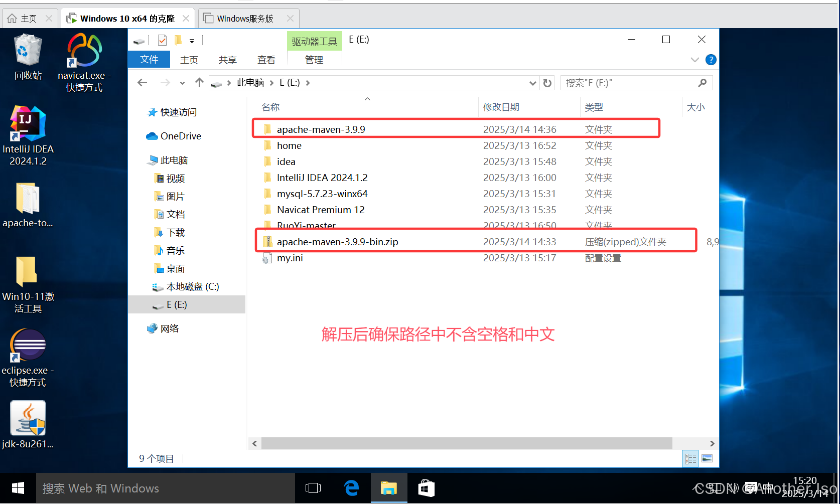Open the address bar history dropdown

[533, 83]
